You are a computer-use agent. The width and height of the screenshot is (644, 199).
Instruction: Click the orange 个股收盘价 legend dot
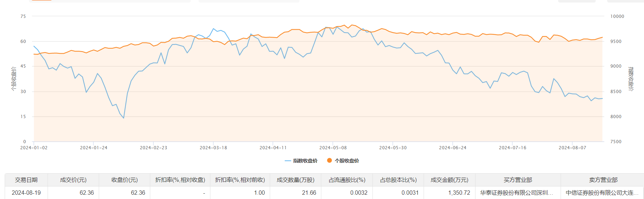pos(330,160)
